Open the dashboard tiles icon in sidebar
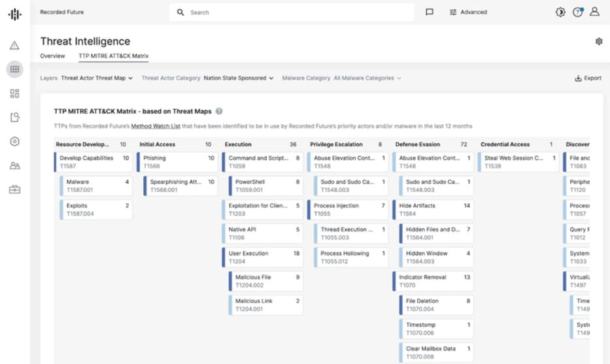The width and height of the screenshot is (610, 364). click(14, 93)
